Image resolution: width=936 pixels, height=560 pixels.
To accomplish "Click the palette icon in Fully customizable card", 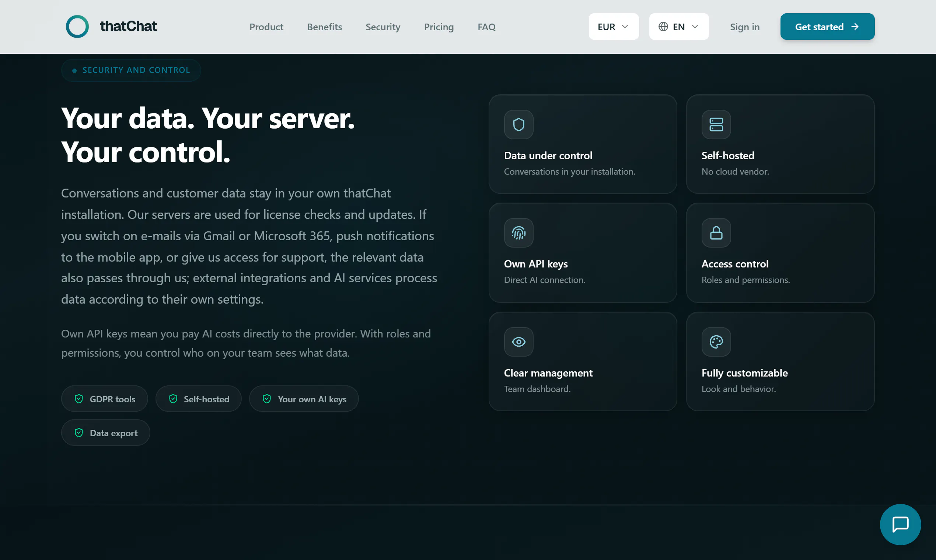I will tap(716, 342).
